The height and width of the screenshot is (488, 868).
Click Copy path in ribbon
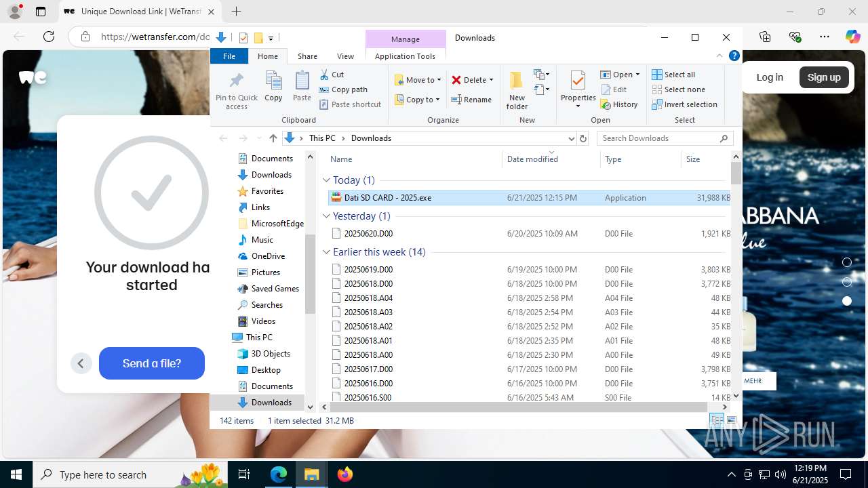[x=343, y=89]
